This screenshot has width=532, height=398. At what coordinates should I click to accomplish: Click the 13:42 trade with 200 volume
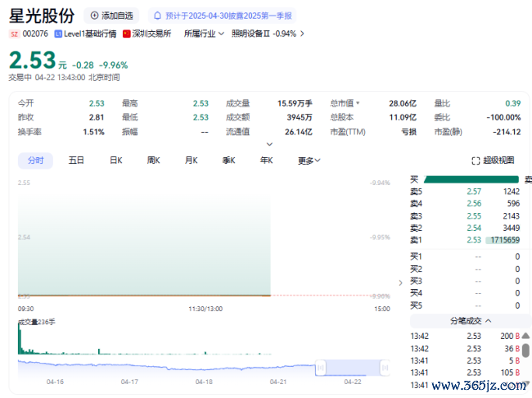[465, 337]
